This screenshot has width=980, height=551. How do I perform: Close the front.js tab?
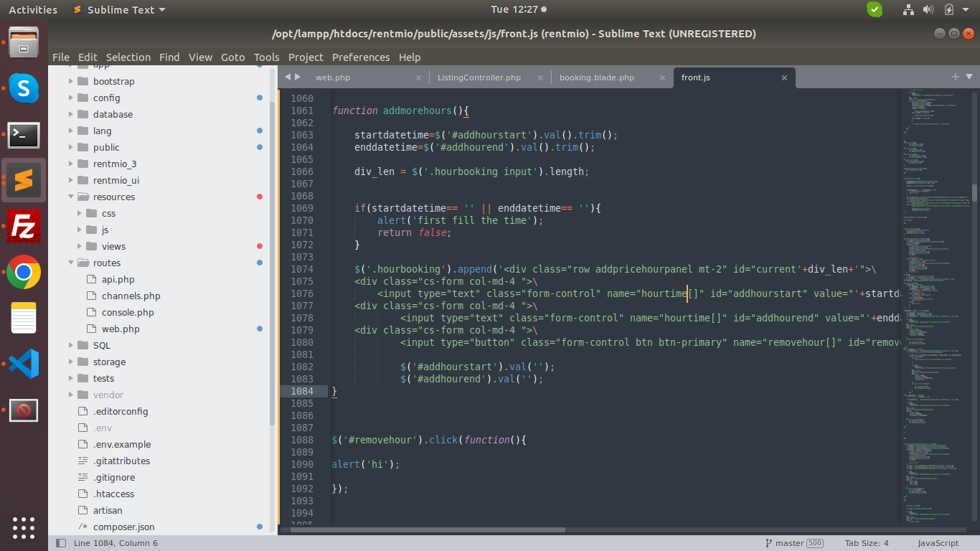pyautogui.click(x=785, y=77)
